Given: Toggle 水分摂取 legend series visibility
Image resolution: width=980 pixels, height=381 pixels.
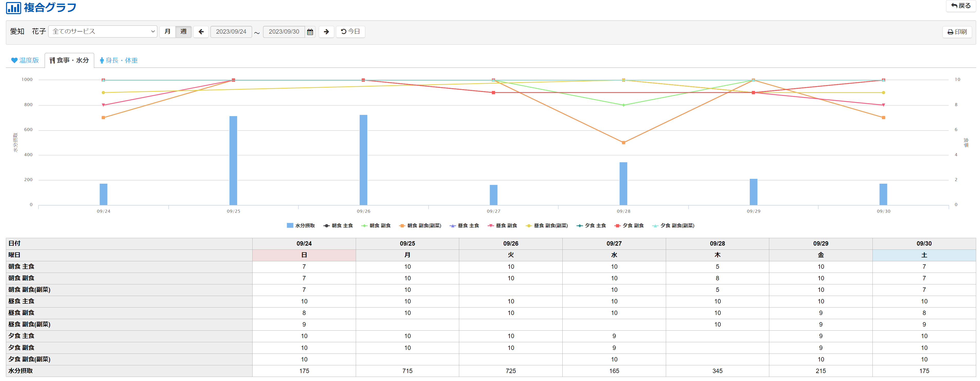Looking at the screenshot, I should click(x=301, y=226).
